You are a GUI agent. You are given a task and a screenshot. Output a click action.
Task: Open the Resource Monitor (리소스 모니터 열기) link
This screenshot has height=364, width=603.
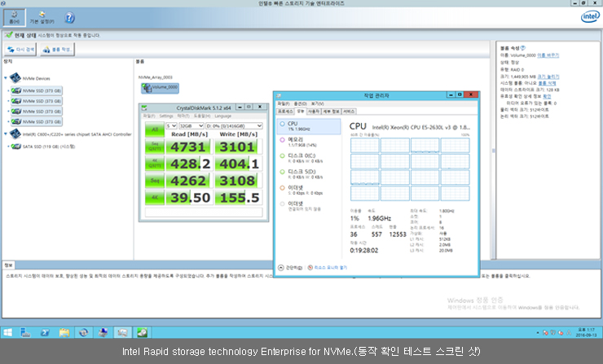pyautogui.click(x=328, y=268)
